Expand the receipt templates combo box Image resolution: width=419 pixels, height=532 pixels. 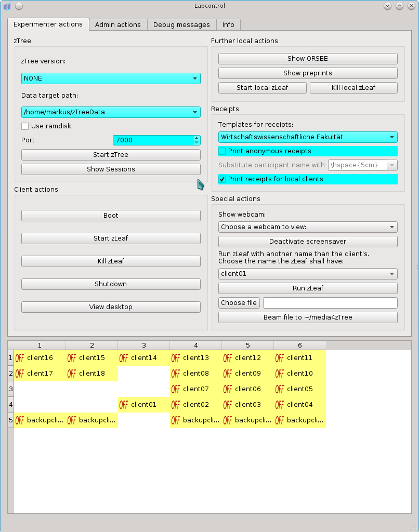tap(308, 137)
